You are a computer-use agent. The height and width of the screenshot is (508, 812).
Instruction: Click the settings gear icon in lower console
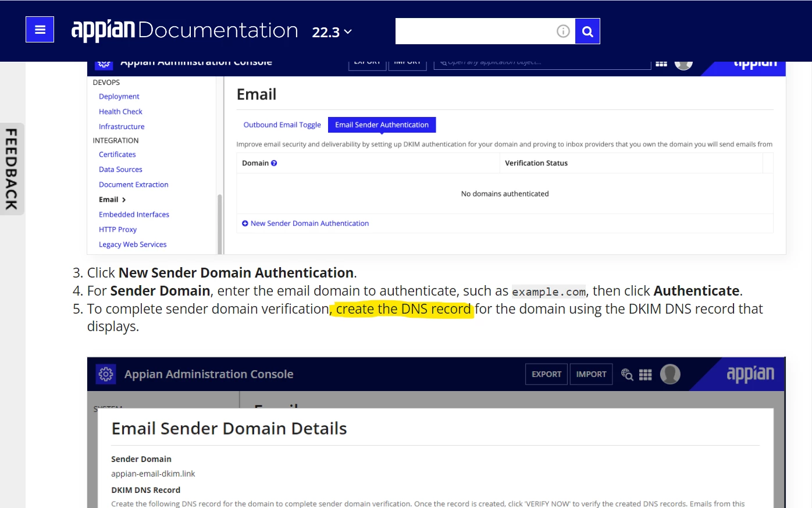(106, 374)
